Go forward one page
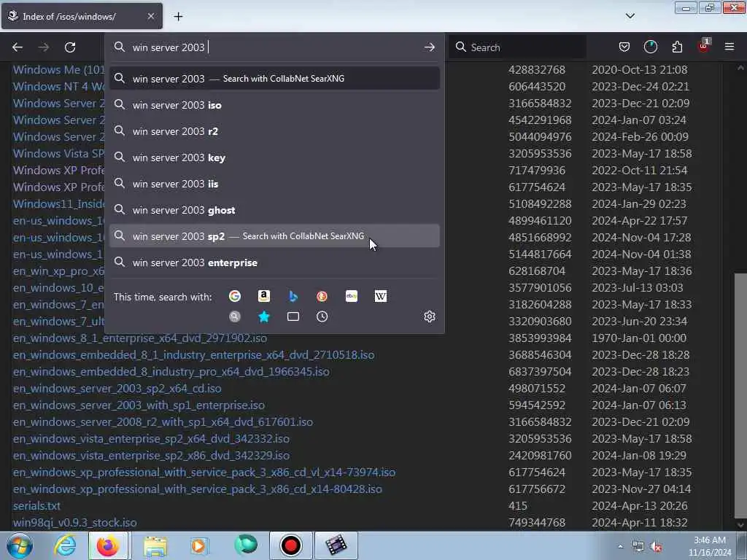Viewport: 747px width, 560px height. [44, 47]
